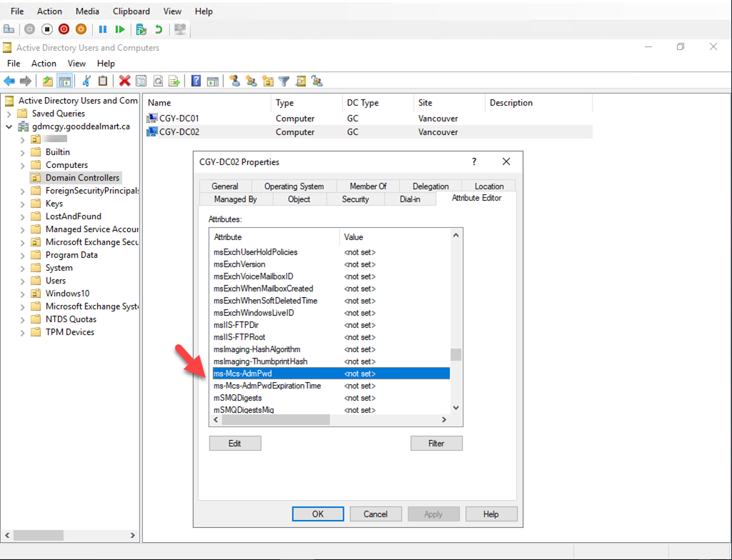Pause the virtual machine

pos(103,29)
